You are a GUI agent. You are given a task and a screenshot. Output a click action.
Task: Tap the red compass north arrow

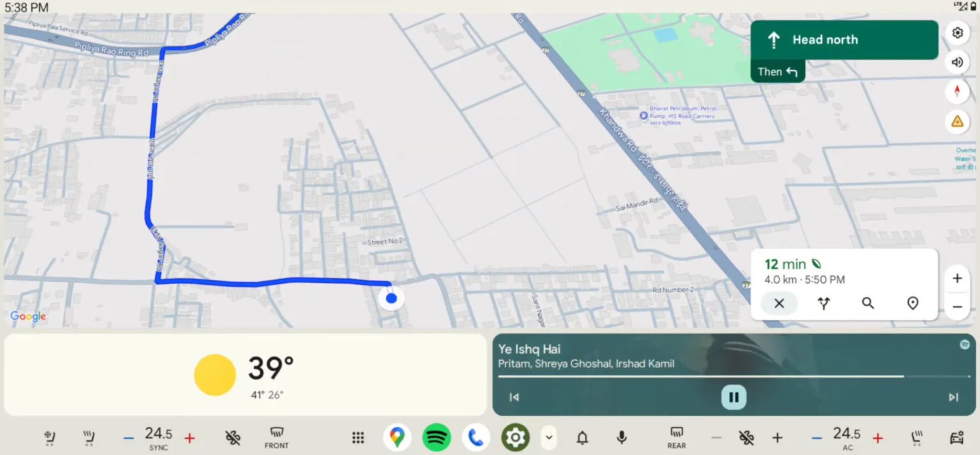[x=957, y=92]
